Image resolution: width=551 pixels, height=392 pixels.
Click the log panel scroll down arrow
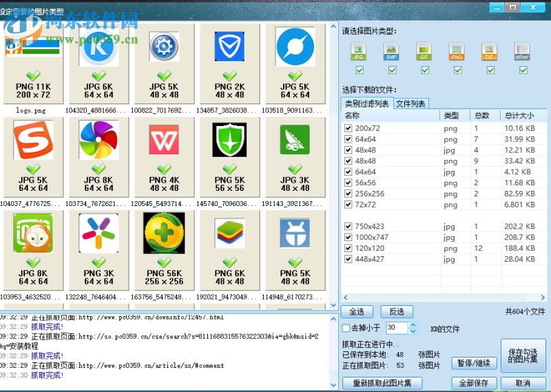(333, 385)
